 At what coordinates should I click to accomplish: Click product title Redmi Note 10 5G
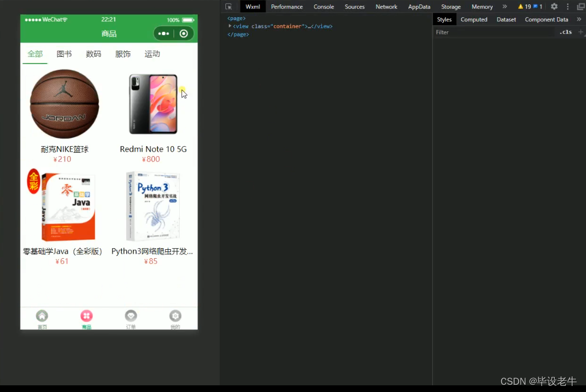pyautogui.click(x=153, y=149)
